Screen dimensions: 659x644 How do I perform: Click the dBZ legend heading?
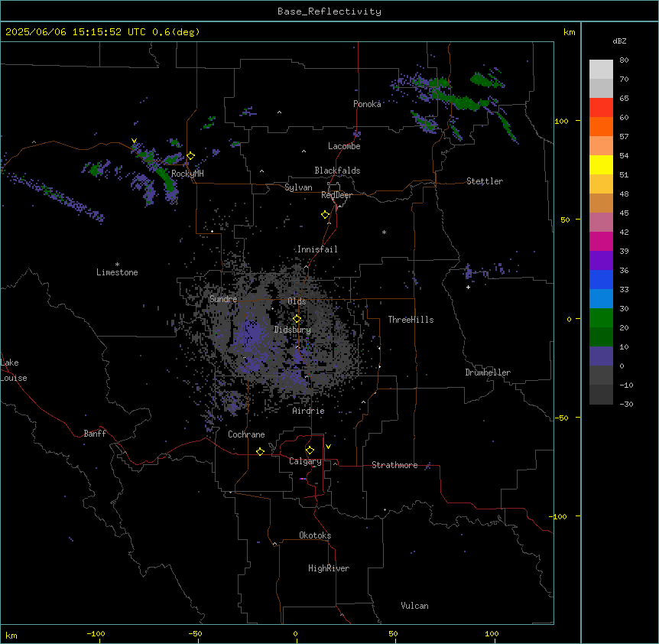[619, 41]
